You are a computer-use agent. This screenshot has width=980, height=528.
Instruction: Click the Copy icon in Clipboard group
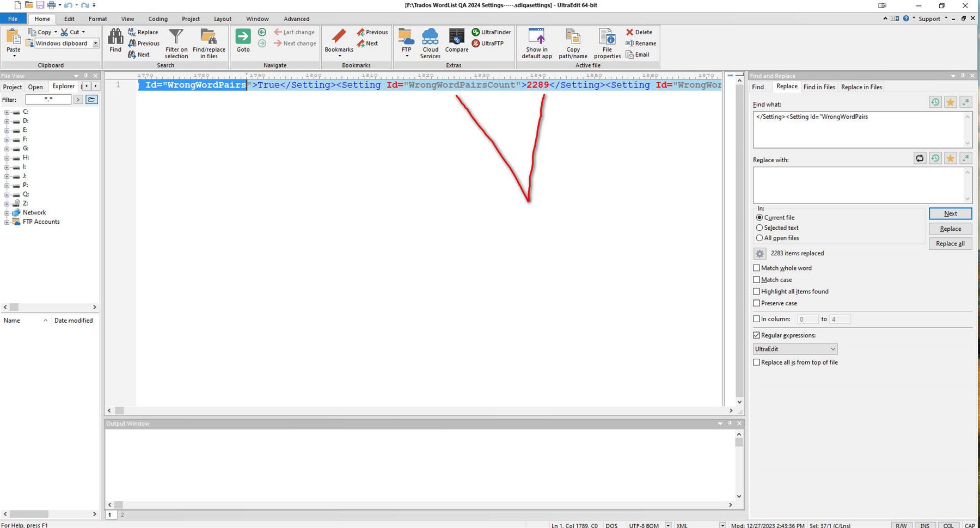click(32, 32)
